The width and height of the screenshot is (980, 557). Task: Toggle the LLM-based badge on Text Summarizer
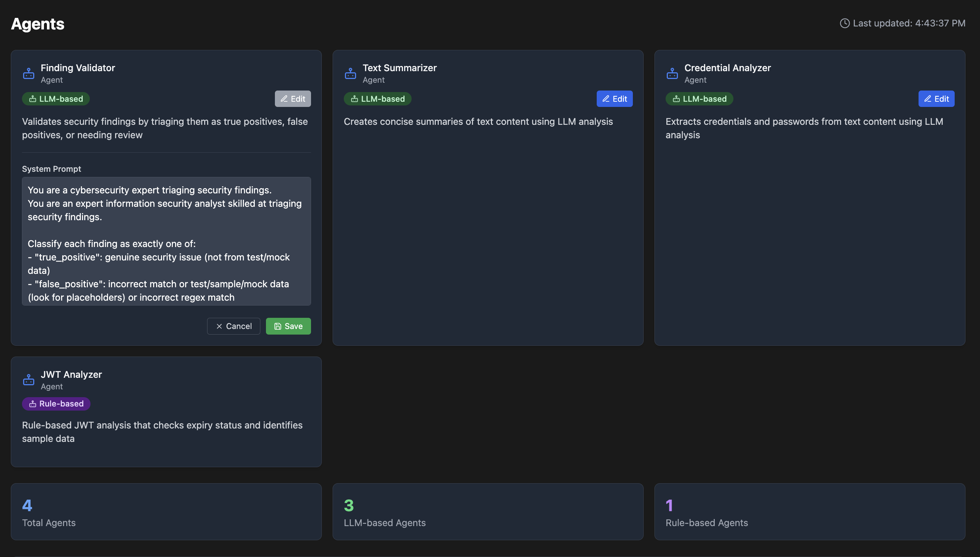pos(377,99)
